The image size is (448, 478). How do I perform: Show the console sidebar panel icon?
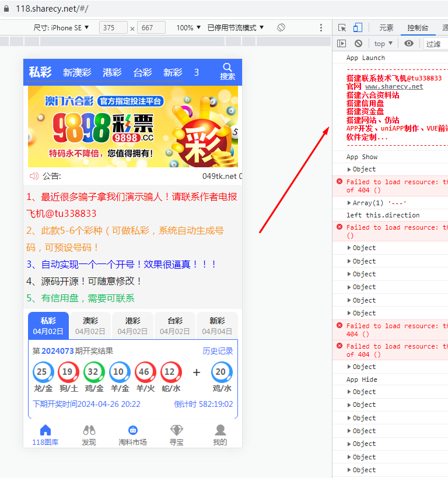pyautogui.click(x=342, y=44)
